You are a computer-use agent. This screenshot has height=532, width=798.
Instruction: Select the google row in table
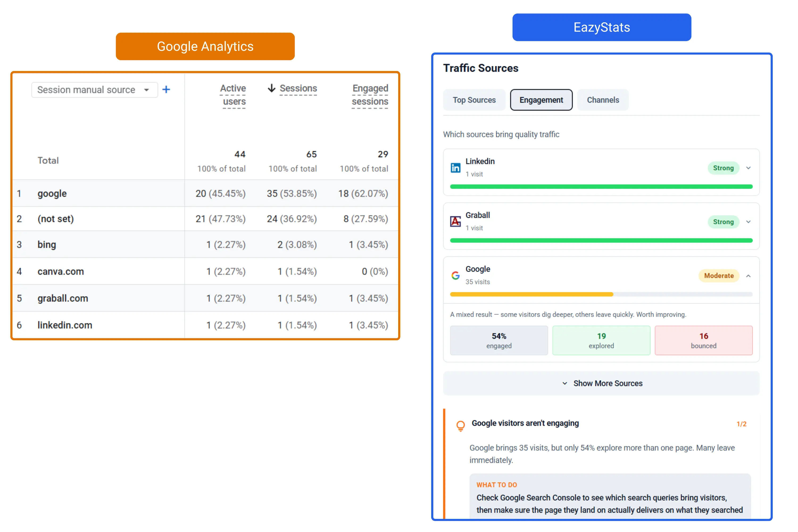pos(205,193)
